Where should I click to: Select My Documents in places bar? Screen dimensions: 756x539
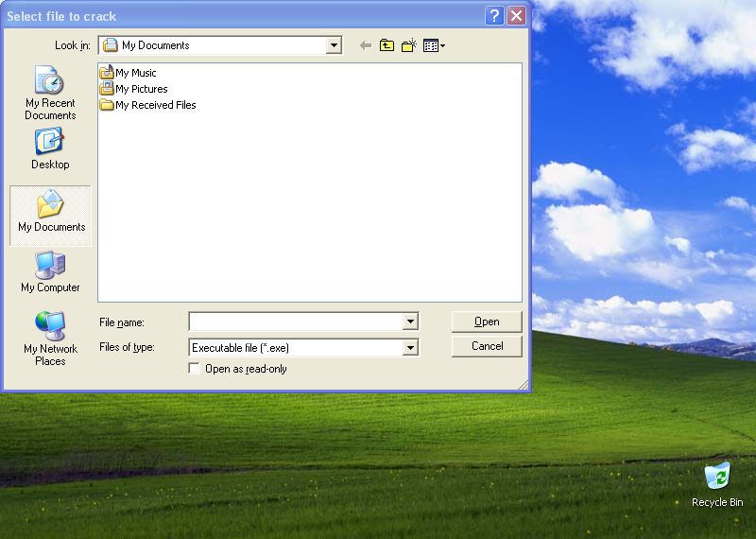tap(51, 216)
